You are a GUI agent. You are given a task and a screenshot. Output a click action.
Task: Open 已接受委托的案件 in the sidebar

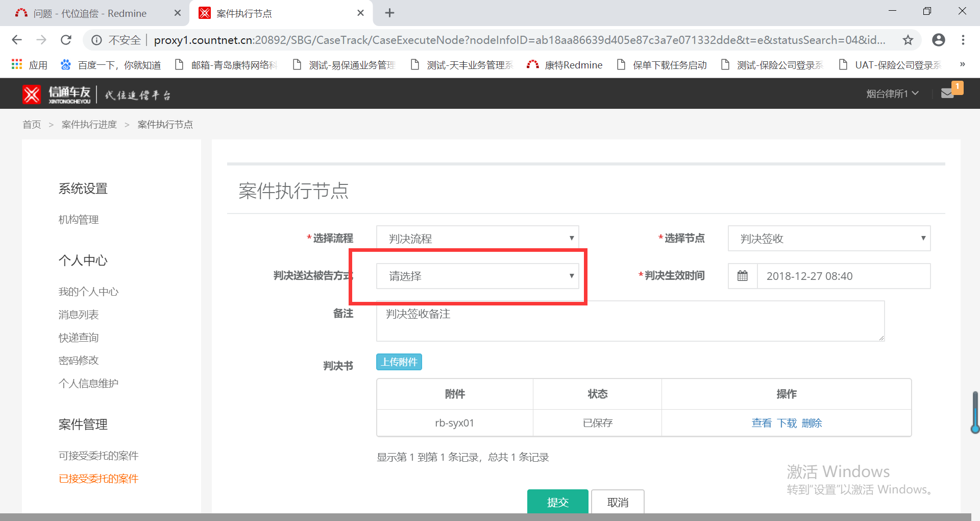[x=99, y=479]
